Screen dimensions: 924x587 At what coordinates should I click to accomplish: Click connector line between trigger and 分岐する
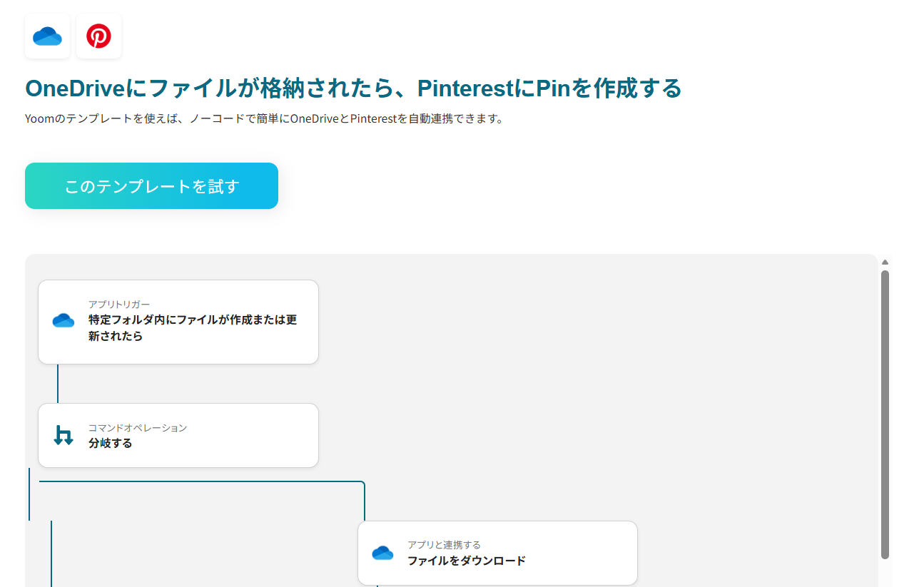click(58, 384)
